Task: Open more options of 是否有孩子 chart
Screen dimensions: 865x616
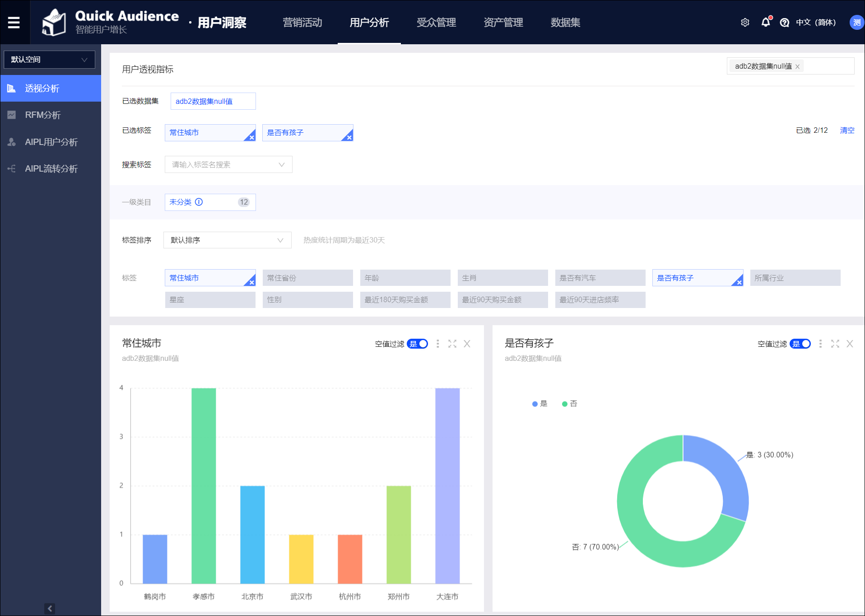Action: [820, 344]
